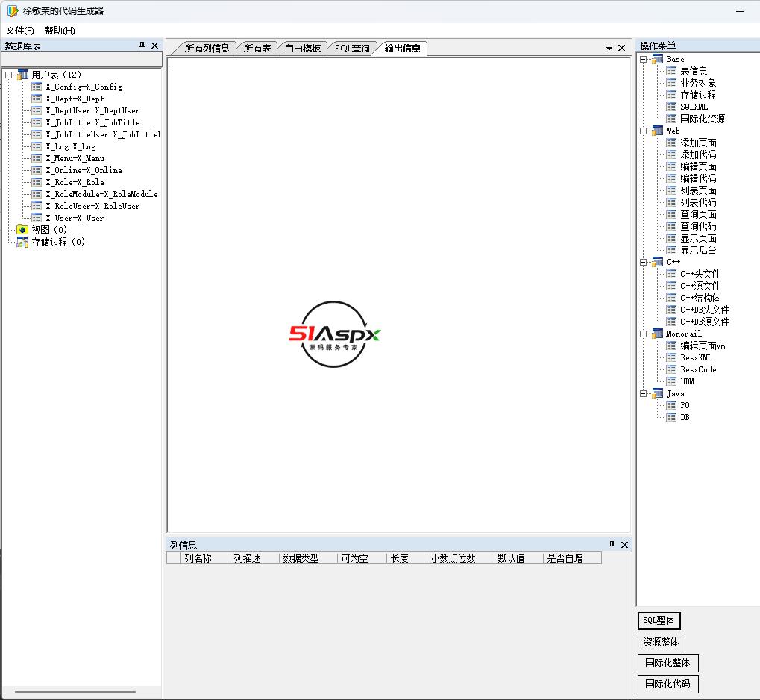Viewport: 760px width, 700px height.
Task: Collapse the Java node
Action: (643, 393)
